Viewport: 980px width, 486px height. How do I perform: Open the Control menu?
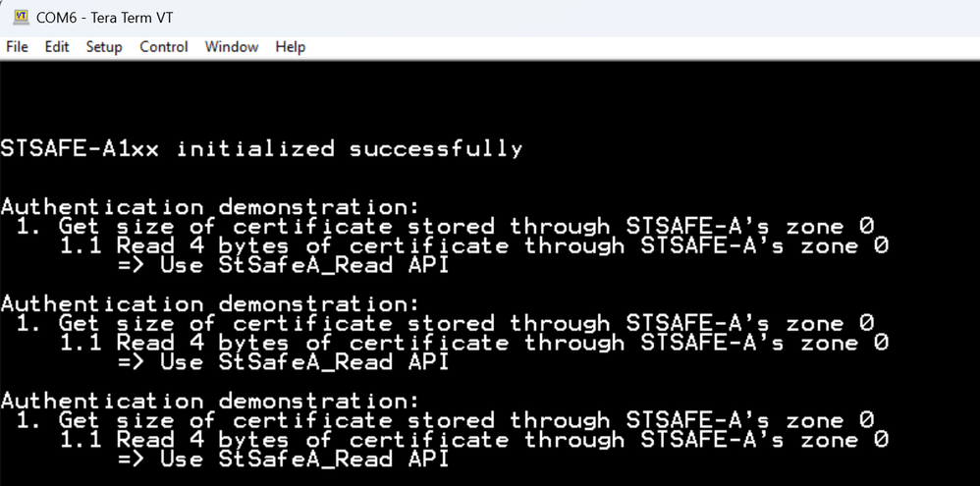[x=163, y=47]
